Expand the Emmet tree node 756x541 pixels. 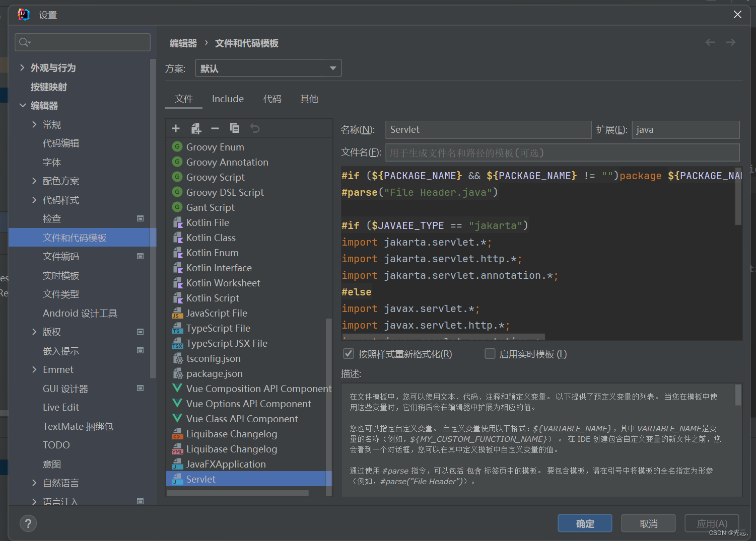click(34, 369)
